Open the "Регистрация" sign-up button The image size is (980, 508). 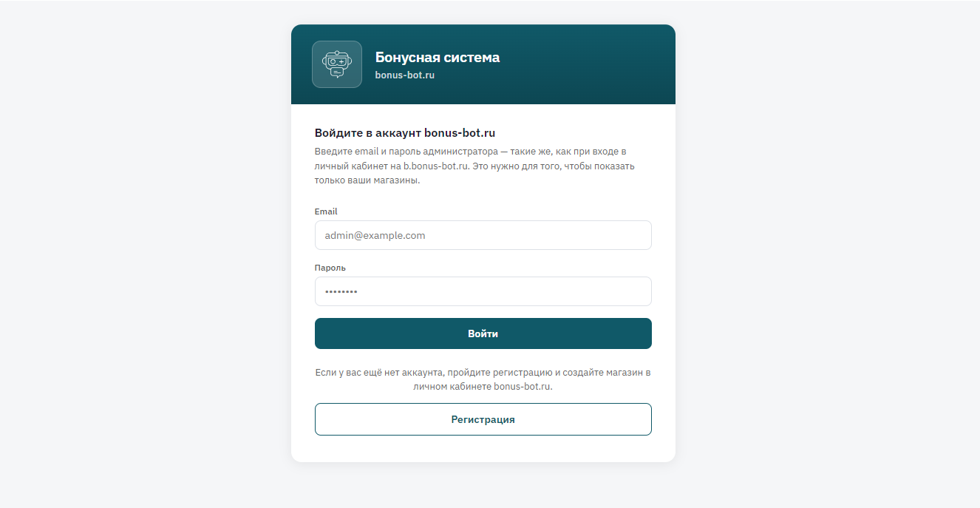(x=483, y=419)
